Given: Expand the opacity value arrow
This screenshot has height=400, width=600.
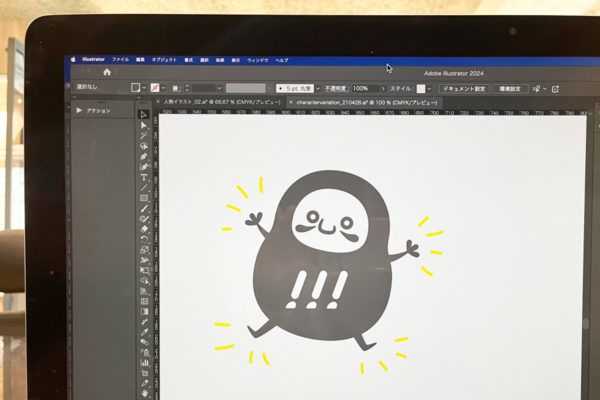Looking at the screenshot, I should click(383, 89).
